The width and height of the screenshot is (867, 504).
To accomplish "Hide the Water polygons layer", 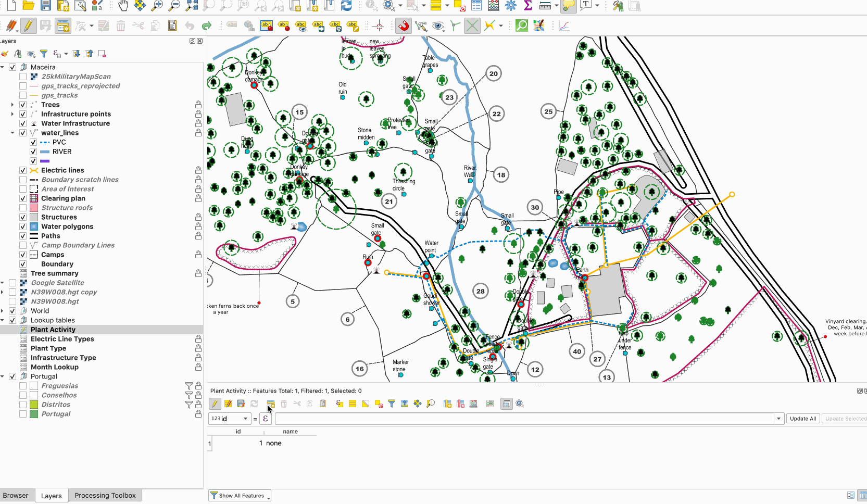I will [22, 226].
